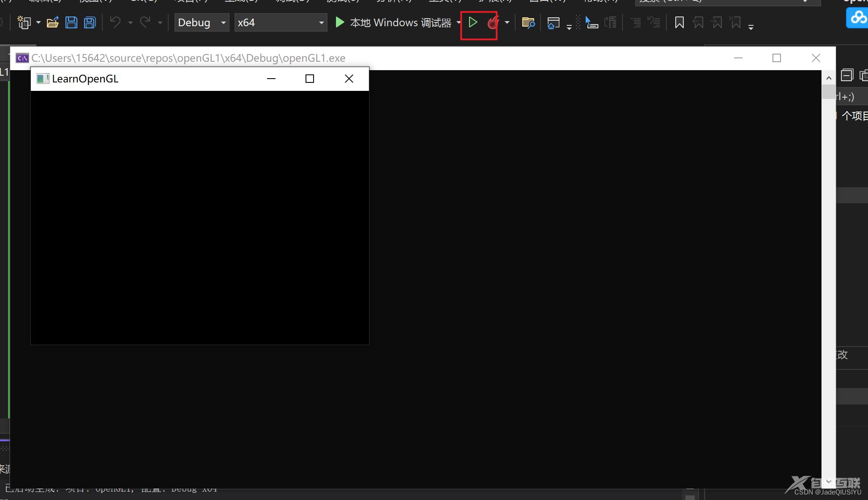Viewport: 868px width, 500px height.
Task: Click inside the black LearnOpenGL render area
Action: point(200,217)
